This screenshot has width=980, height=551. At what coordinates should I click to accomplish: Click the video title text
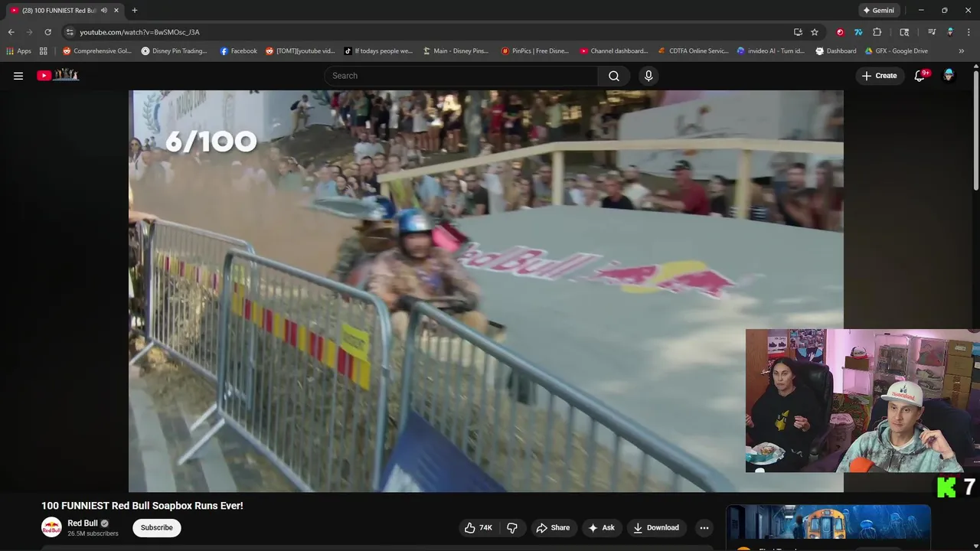pos(142,506)
